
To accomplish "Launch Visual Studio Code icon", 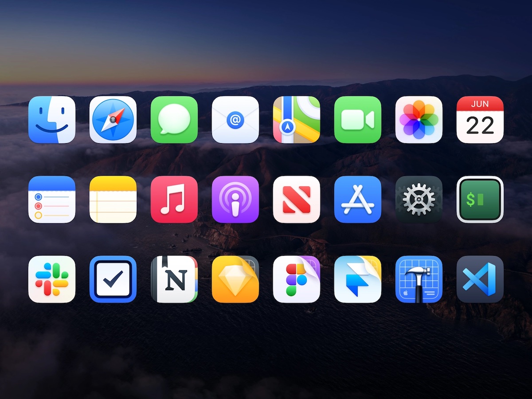I will click(x=480, y=279).
